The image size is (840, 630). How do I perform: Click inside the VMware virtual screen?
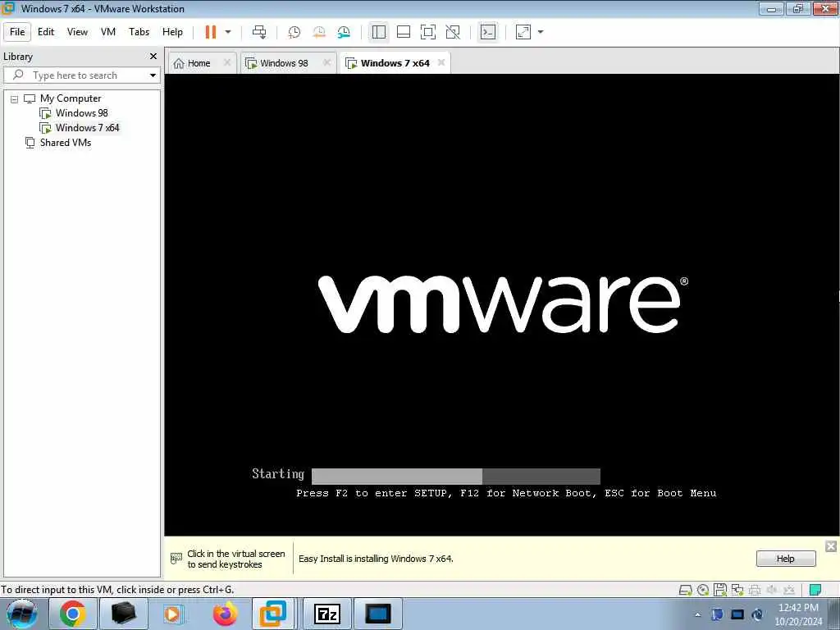click(x=502, y=304)
